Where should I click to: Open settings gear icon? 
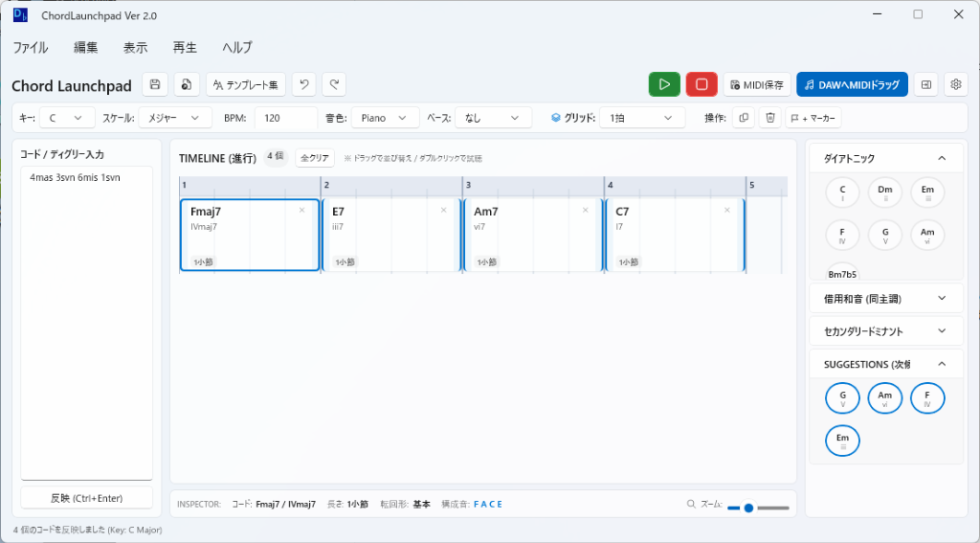(956, 84)
